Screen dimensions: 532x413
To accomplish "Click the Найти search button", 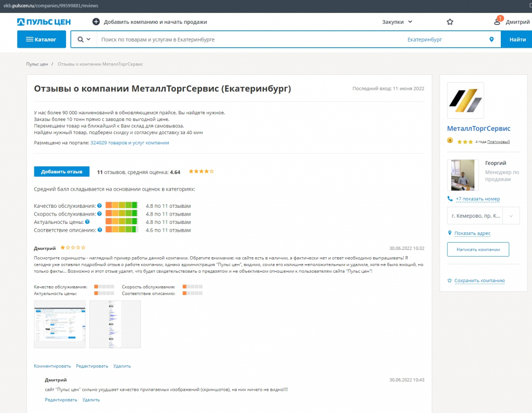I will tap(517, 39).
